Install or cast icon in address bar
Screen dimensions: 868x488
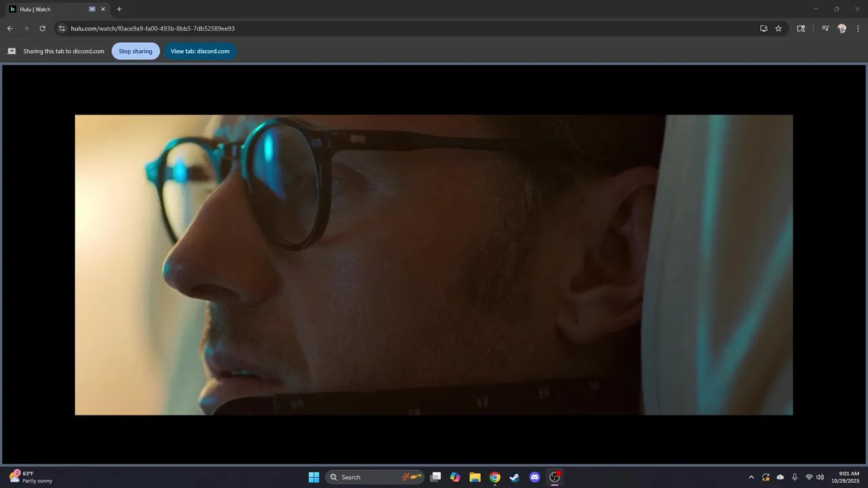click(764, 28)
